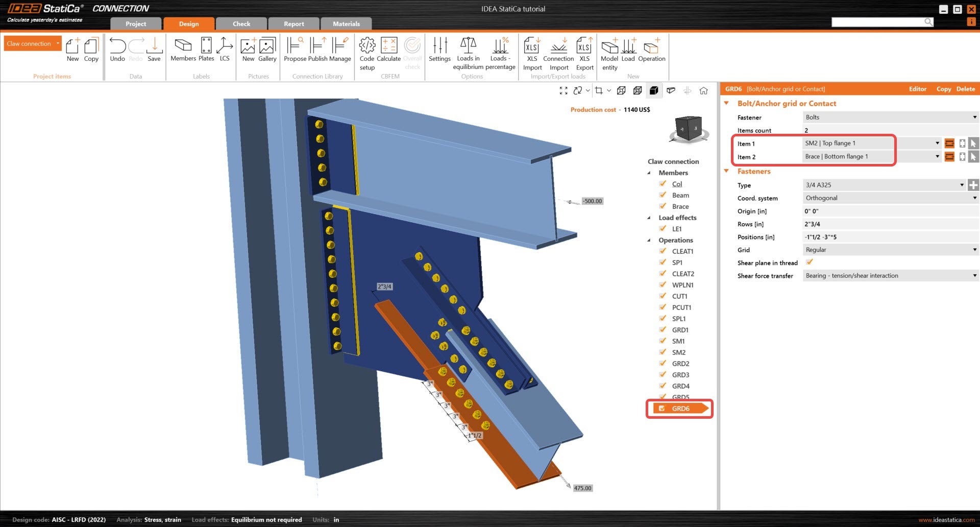Toggle the Shear plane in thread checkbox
Screen dimensions: 980x527
pos(810,261)
